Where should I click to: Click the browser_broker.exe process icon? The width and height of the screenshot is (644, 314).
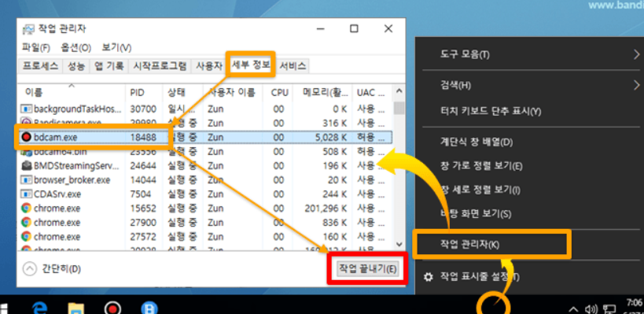pyautogui.click(x=27, y=180)
